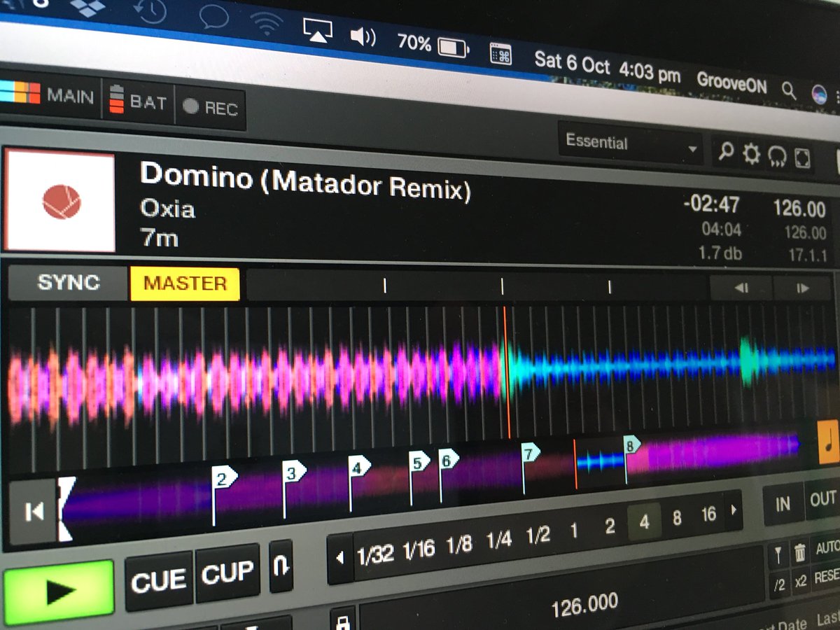Show smaller loop sizes with left arrow
The image size is (840, 630).
click(x=340, y=559)
